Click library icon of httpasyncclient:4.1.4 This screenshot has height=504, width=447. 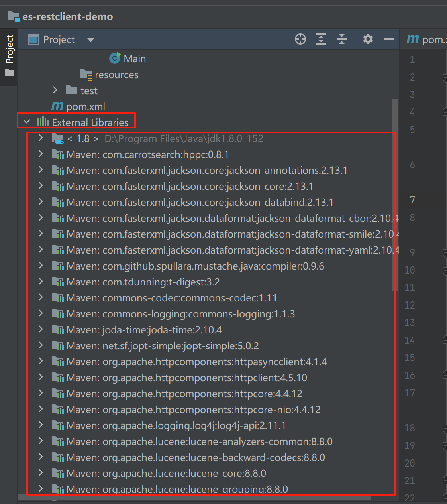pos(58,362)
